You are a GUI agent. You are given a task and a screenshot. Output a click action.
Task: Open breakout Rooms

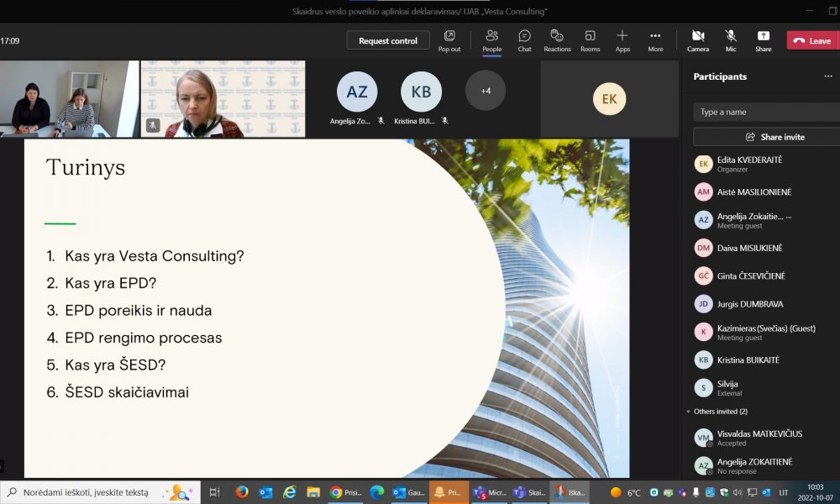tap(590, 40)
